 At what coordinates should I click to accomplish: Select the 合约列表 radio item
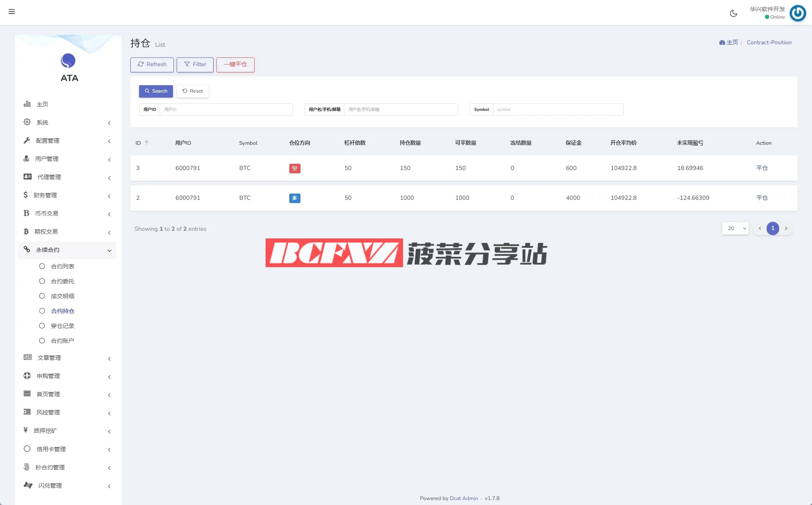click(42, 266)
